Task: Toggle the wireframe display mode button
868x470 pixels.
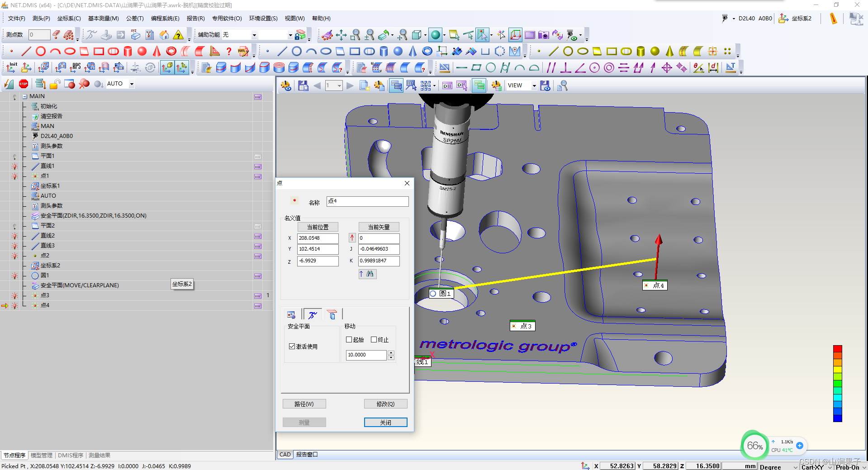Action: [x=417, y=35]
